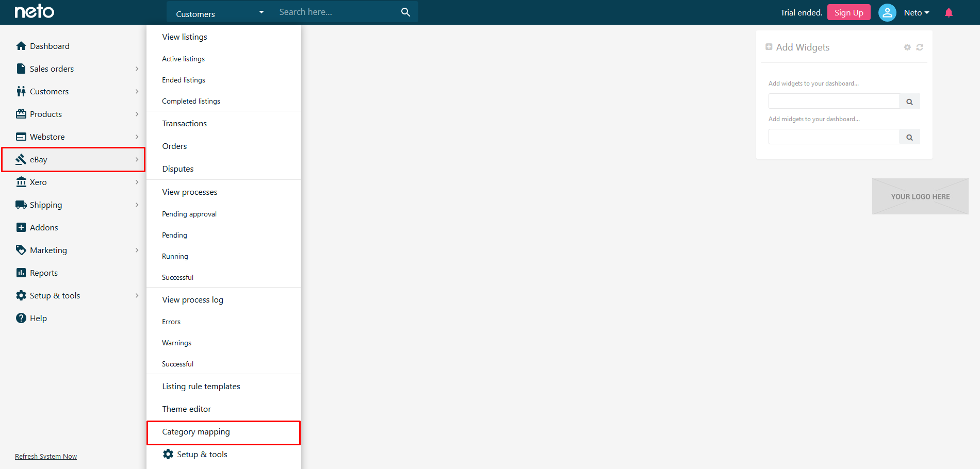Screen dimensions: 980x469
Task: Click the search magnifier in top bar
Action: (x=405, y=12)
